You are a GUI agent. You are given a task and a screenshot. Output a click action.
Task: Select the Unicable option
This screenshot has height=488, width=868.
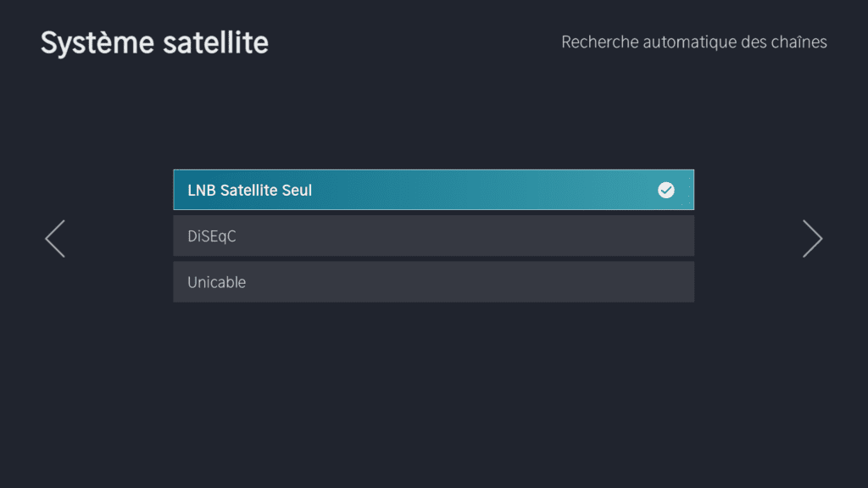tap(433, 282)
